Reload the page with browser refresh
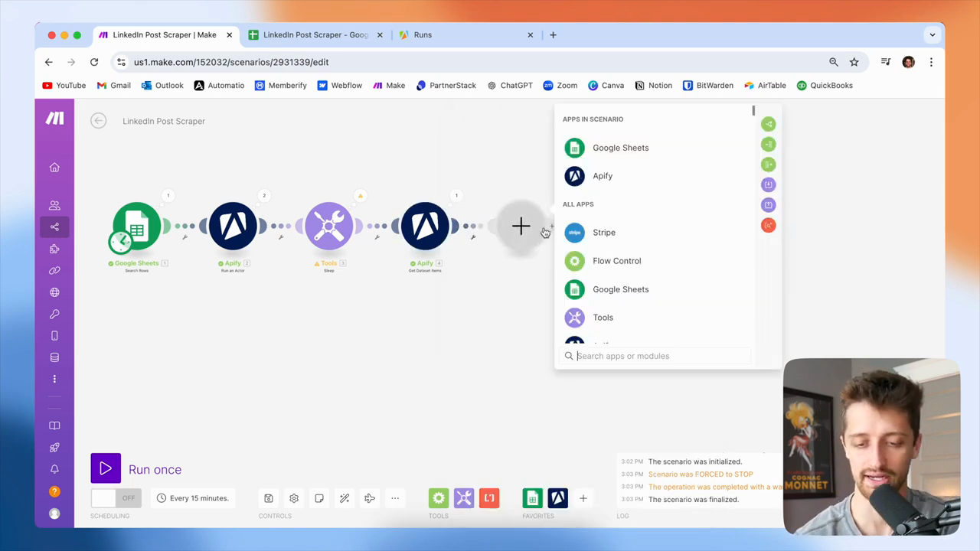Screen dimensions: 980x551 pos(94,62)
